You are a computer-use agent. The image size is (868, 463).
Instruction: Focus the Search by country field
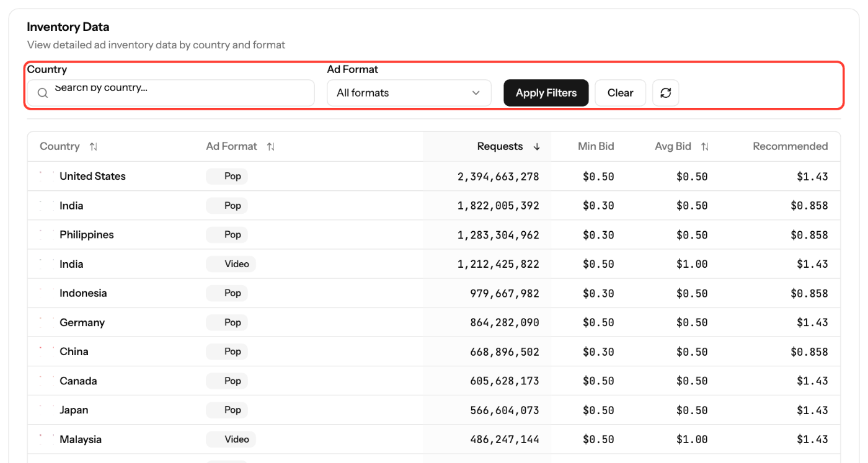coord(170,93)
